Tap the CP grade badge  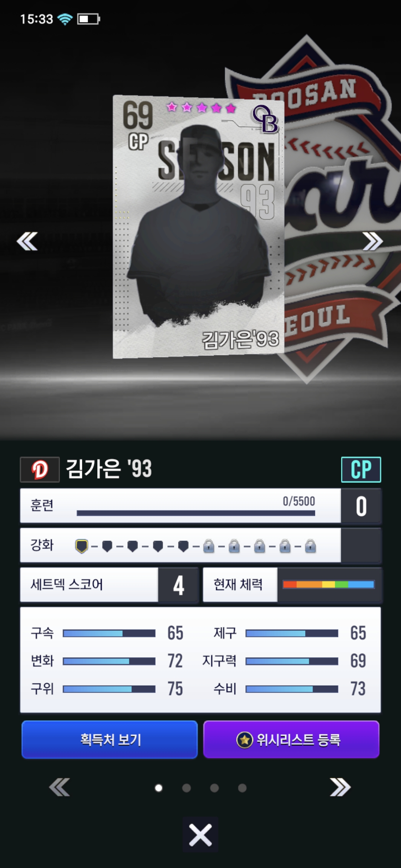(361, 469)
